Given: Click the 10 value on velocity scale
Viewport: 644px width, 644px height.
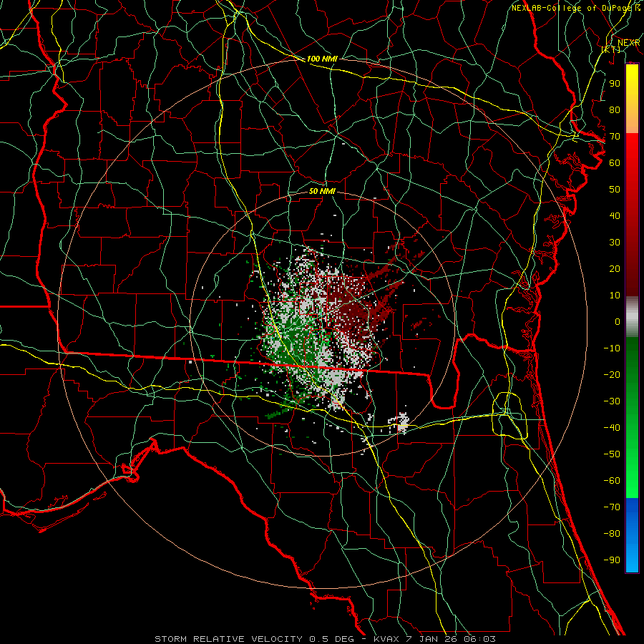Looking at the screenshot, I should pos(615,296).
